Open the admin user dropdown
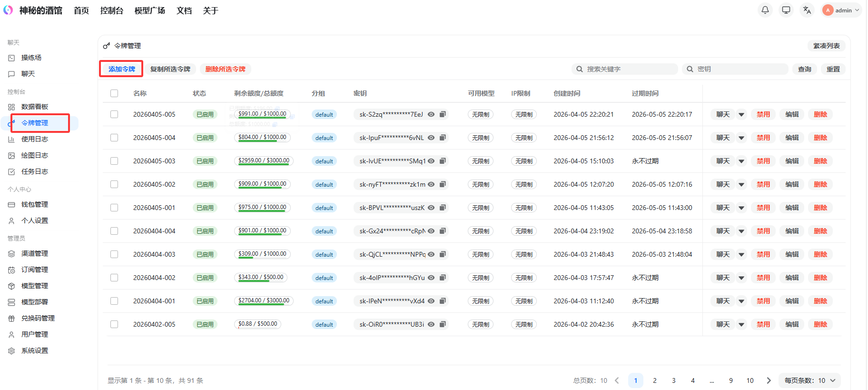This screenshot has height=390, width=868. tap(842, 10)
